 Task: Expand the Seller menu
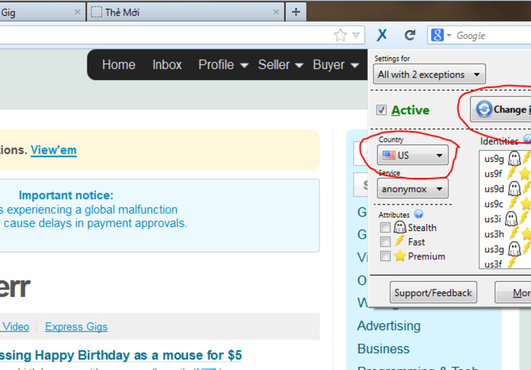(280, 64)
